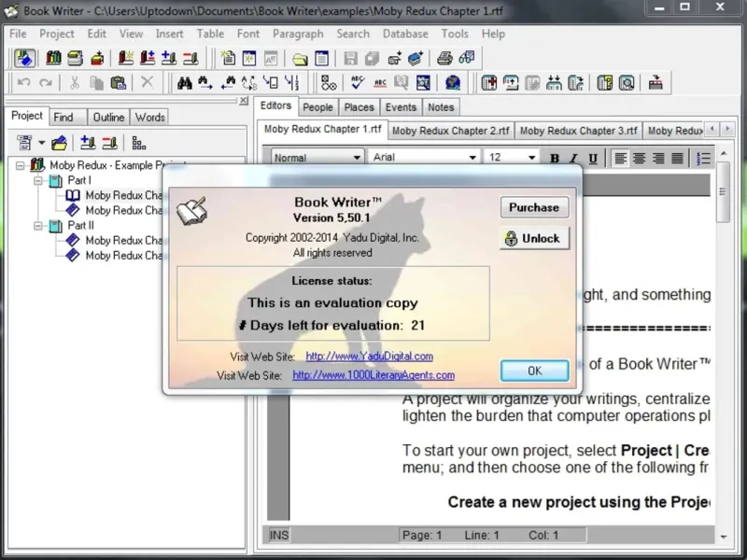Set align left paragraph button
747x560 pixels.
click(620, 158)
